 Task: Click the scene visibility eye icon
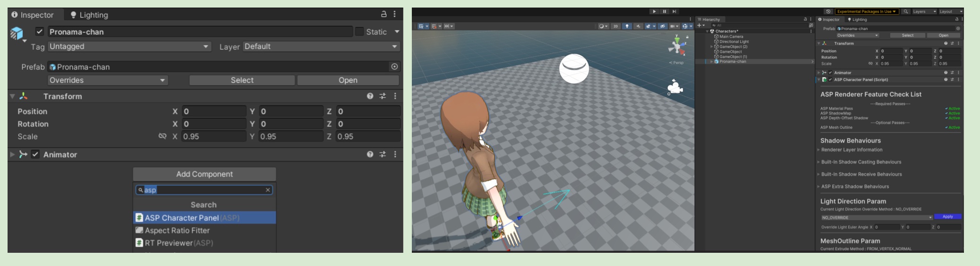pyautogui.click(x=663, y=26)
